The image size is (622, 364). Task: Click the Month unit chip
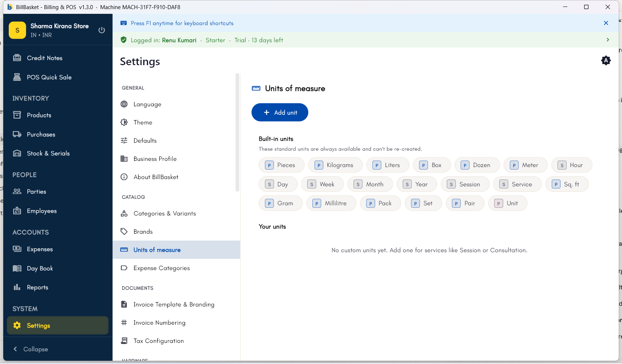click(x=370, y=184)
